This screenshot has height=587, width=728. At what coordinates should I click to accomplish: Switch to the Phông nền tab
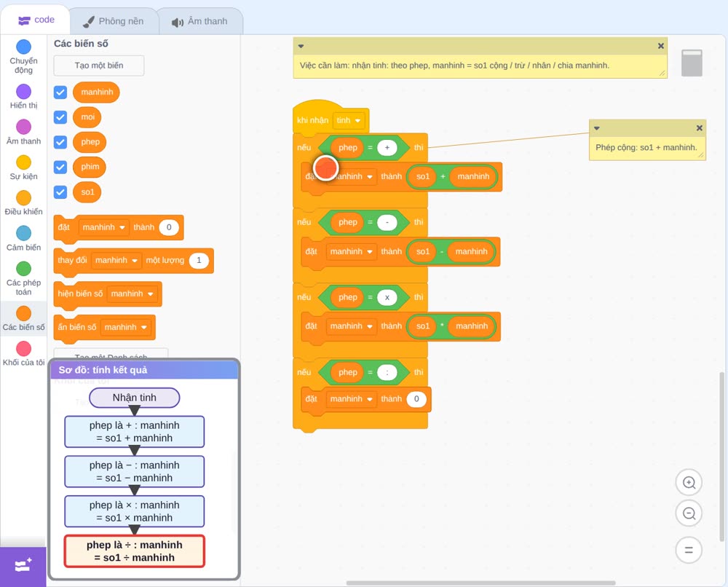point(114,21)
